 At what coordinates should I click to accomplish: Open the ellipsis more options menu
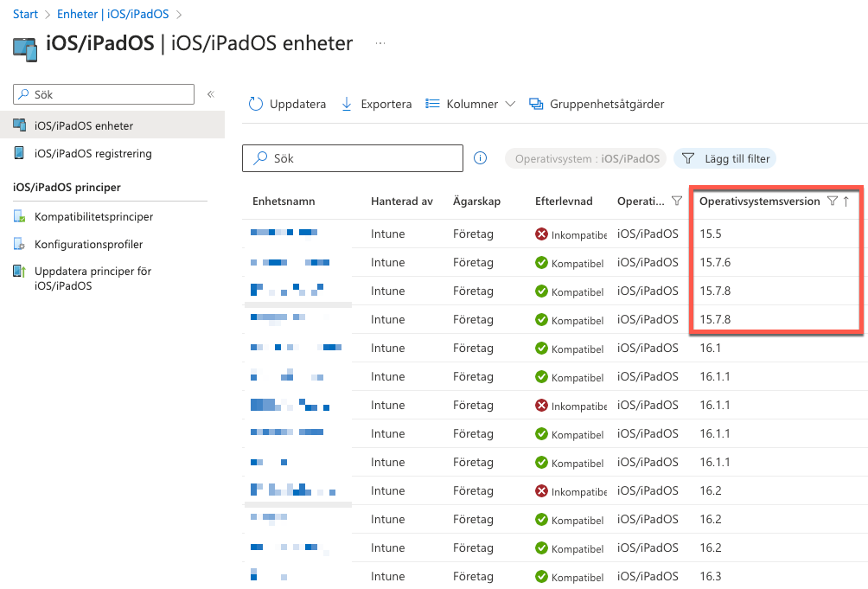(380, 42)
